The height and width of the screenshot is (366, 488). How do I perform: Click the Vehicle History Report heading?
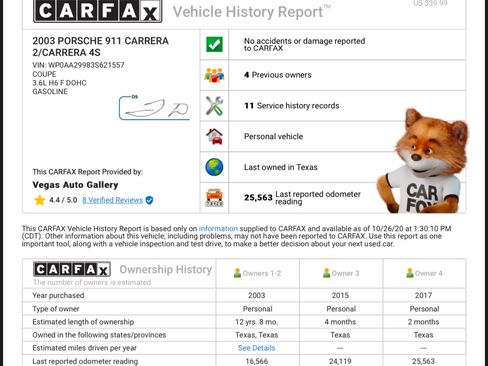[252, 12]
